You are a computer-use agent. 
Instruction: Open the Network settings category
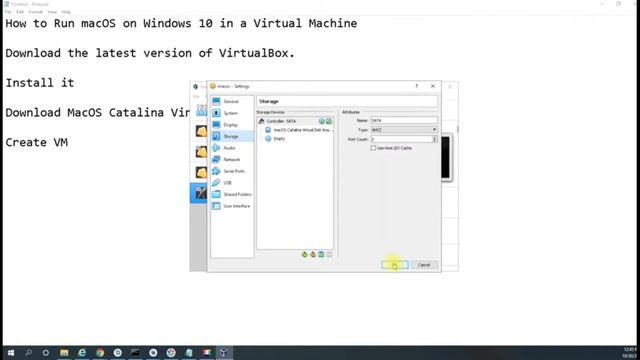(232, 160)
